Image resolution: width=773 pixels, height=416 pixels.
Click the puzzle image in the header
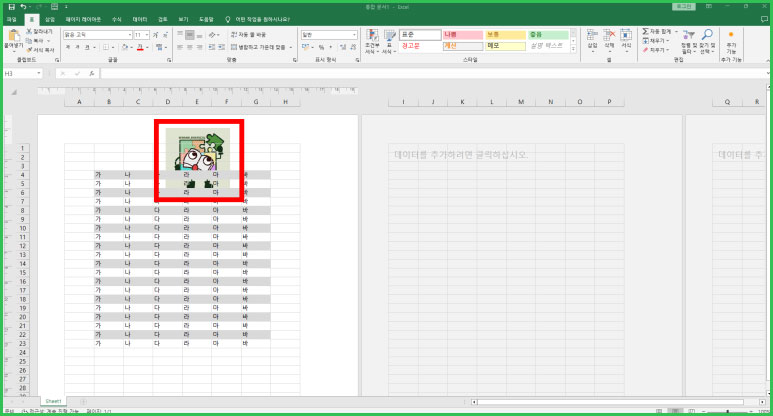pyautogui.click(x=198, y=158)
